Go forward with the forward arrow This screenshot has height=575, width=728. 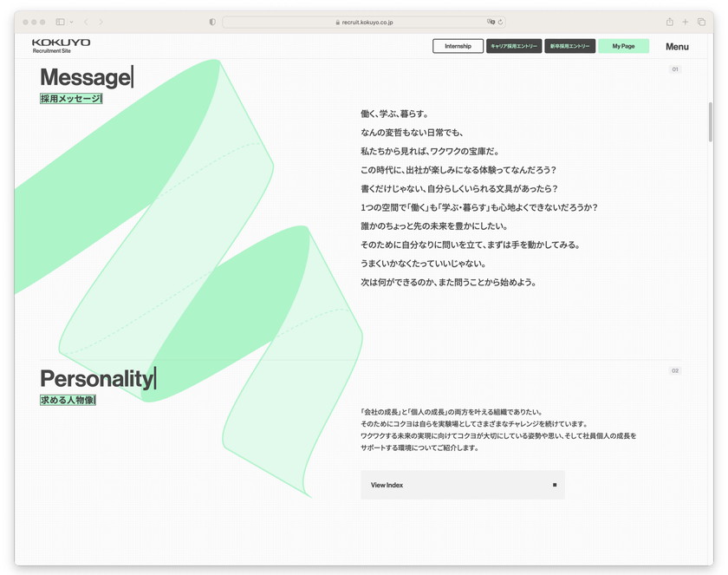pyautogui.click(x=101, y=22)
